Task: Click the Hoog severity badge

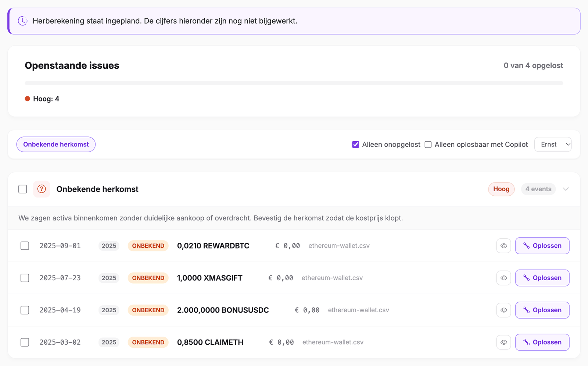Action: (501, 189)
